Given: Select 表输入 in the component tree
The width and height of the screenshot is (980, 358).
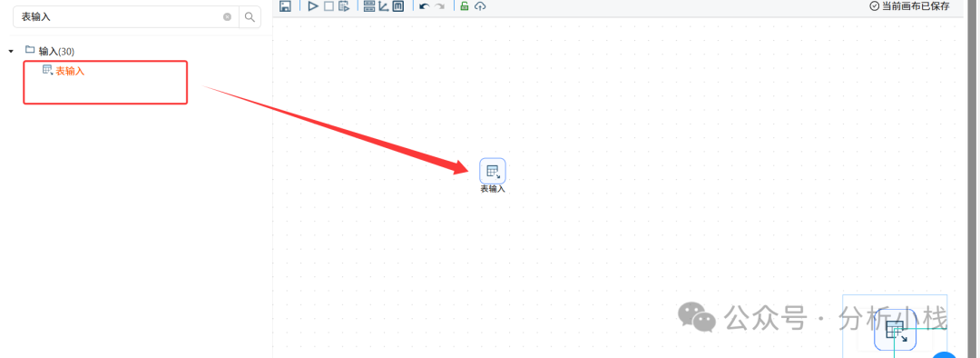Looking at the screenshot, I should point(64,71).
